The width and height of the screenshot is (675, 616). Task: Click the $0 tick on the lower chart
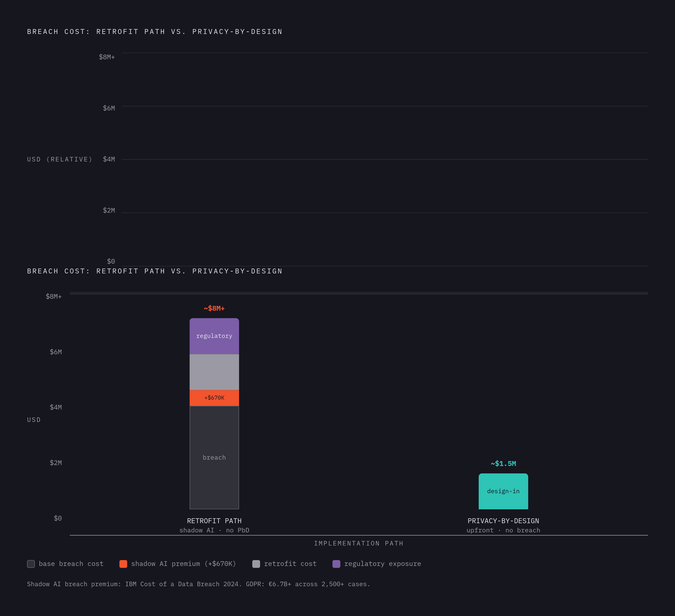[58, 518]
